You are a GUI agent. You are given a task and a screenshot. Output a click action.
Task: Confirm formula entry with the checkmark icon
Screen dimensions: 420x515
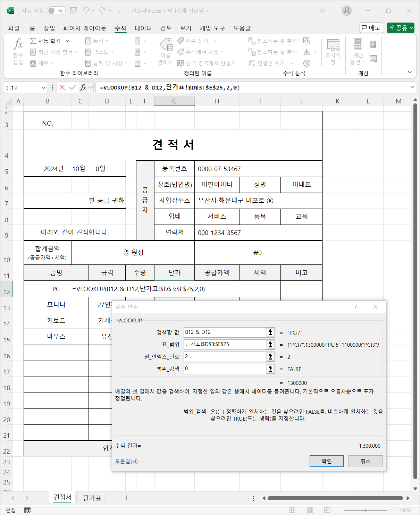[73, 87]
